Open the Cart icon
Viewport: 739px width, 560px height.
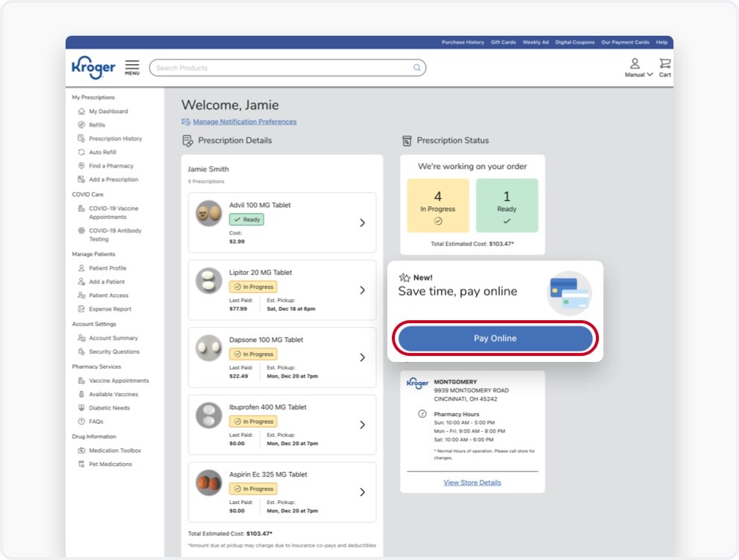point(665,68)
